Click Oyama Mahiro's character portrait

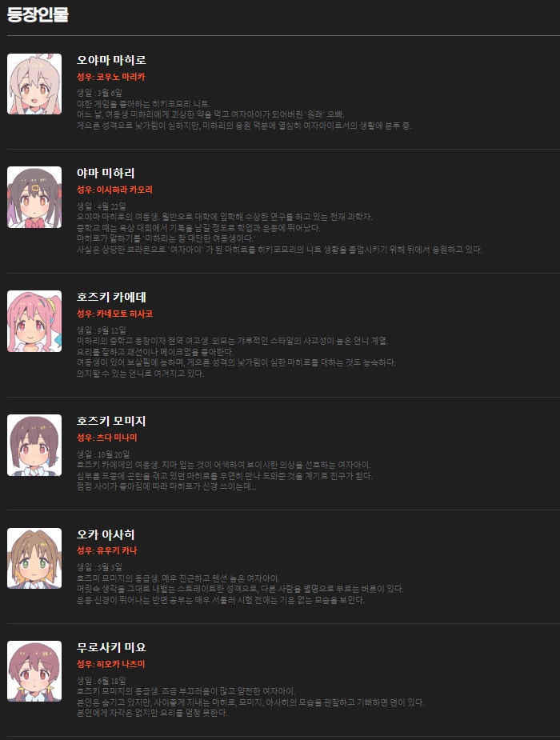(34, 84)
